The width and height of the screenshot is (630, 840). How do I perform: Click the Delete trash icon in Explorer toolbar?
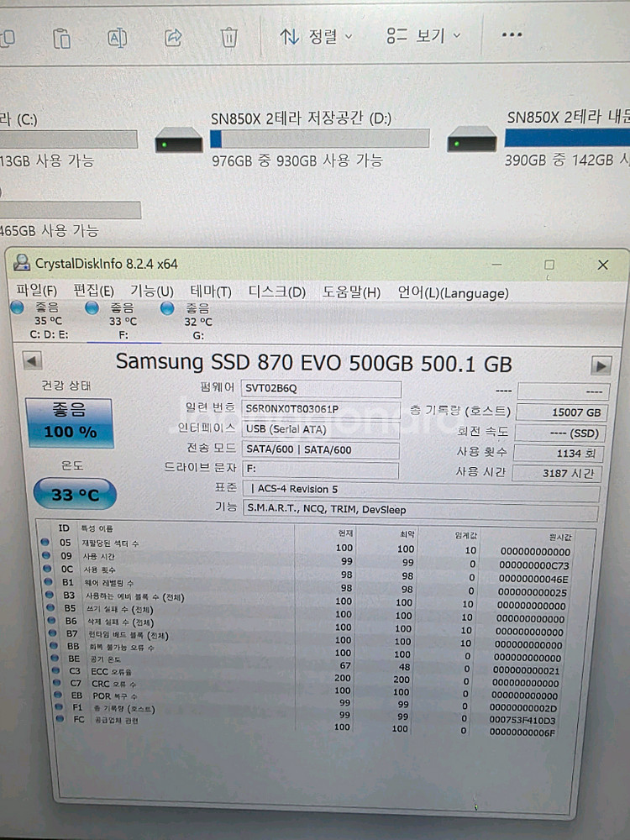point(228,37)
